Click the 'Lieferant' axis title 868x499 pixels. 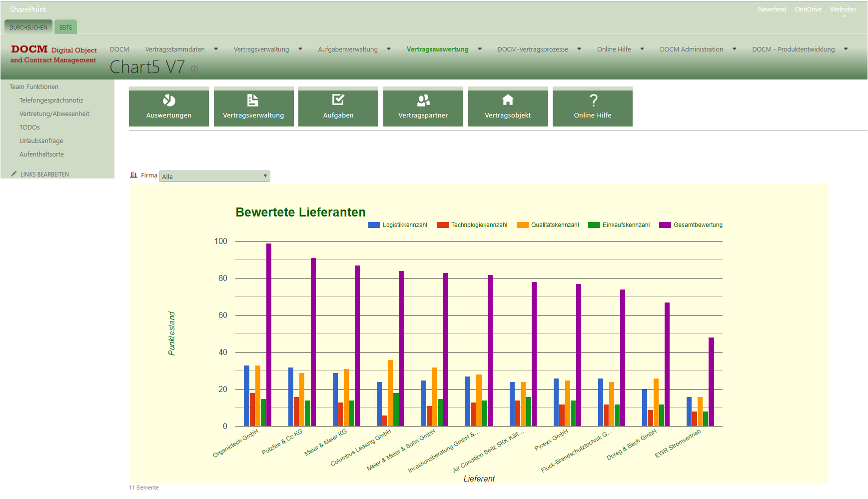tap(479, 478)
